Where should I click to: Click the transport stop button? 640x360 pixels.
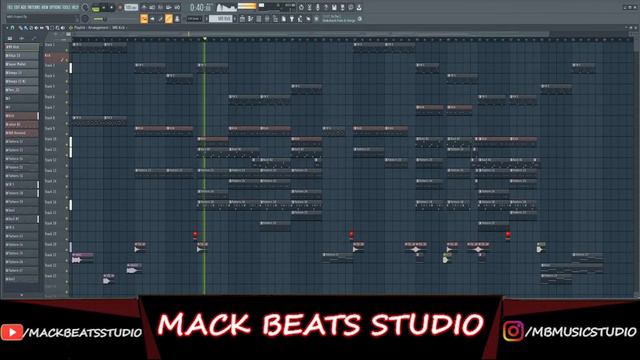(111, 7)
